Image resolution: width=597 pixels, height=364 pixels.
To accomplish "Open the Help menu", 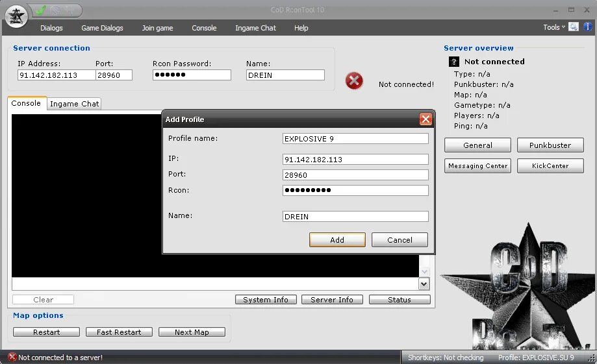I will (301, 28).
